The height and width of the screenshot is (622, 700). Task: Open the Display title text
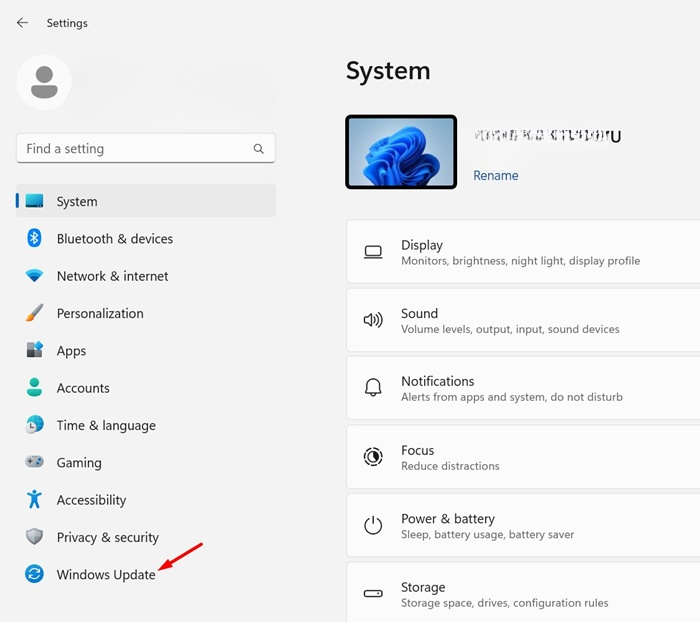coord(422,245)
